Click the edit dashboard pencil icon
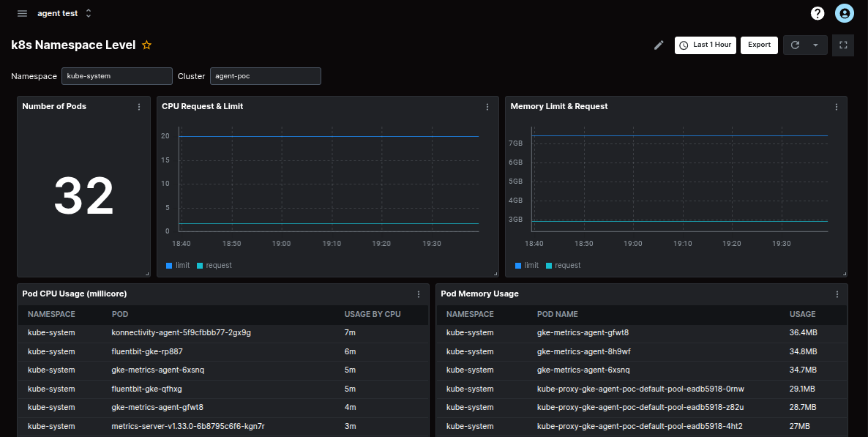The width and height of the screenshot is (868, 437). point(658,45)
